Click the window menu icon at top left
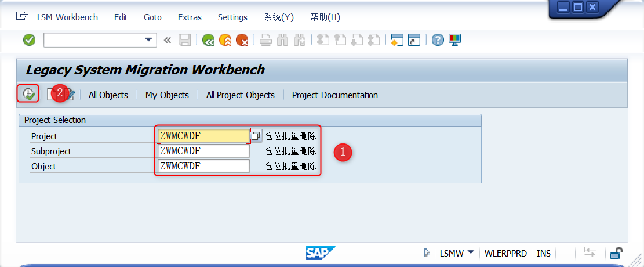Image resolution: width=644 pixels, height=267 pixels. coord(21,16)
